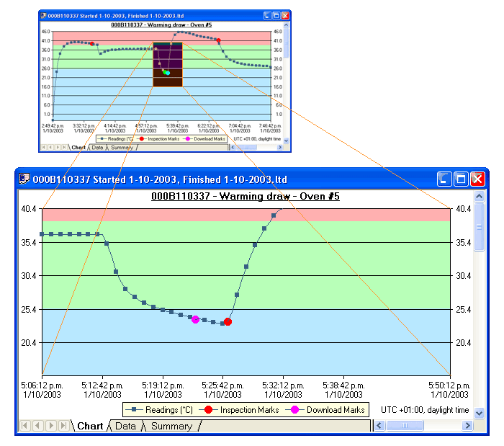Click vertical scrollbar thumb in large window
The image size is (504, 446).
479,227
